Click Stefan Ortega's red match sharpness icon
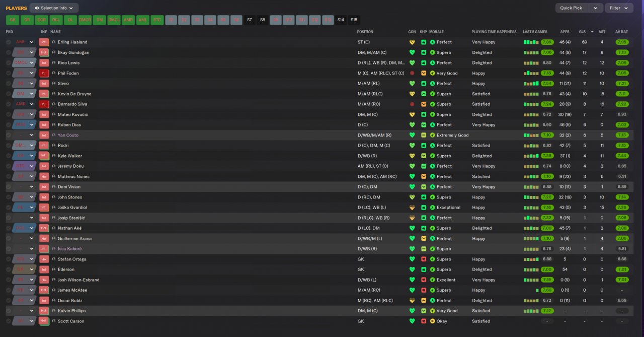 click(424, 259)
